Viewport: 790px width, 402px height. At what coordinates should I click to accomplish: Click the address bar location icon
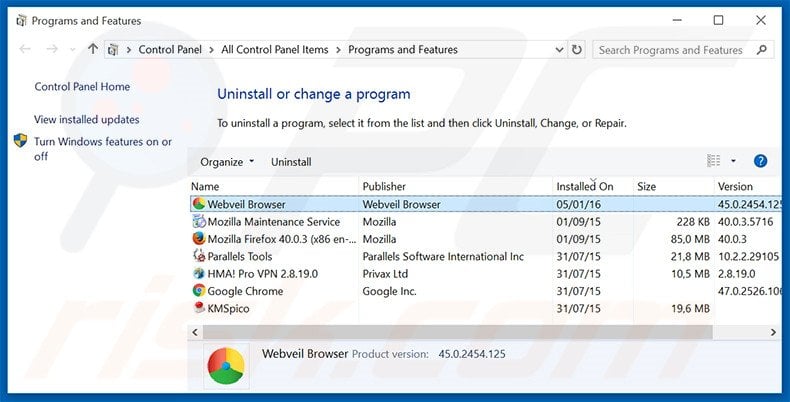pyautogui.click(x=113, y=50)
